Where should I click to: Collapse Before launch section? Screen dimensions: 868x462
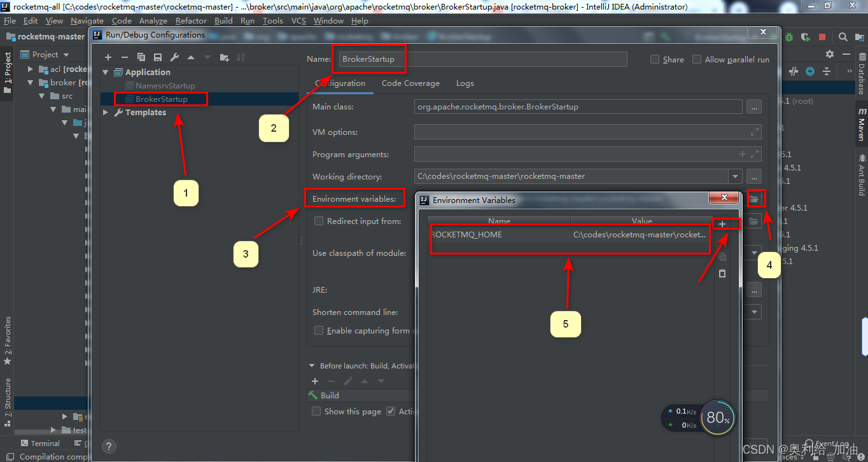(x=312, y=366)
